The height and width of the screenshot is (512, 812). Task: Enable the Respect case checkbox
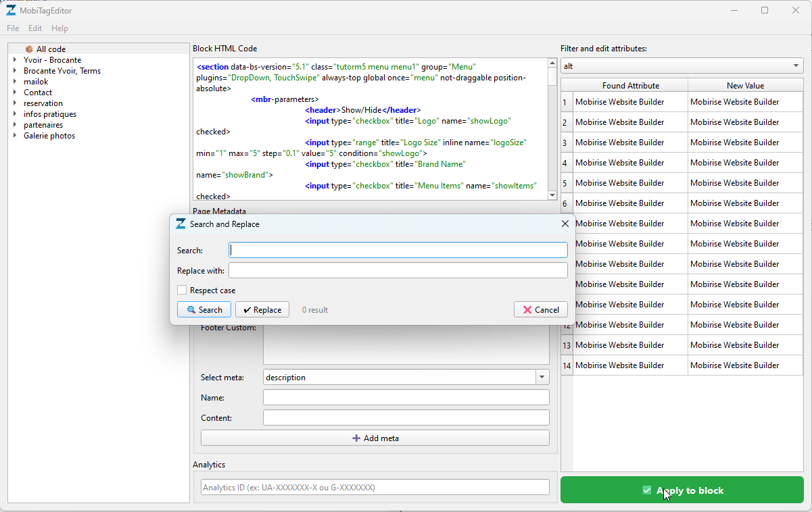tap(182, 290)
